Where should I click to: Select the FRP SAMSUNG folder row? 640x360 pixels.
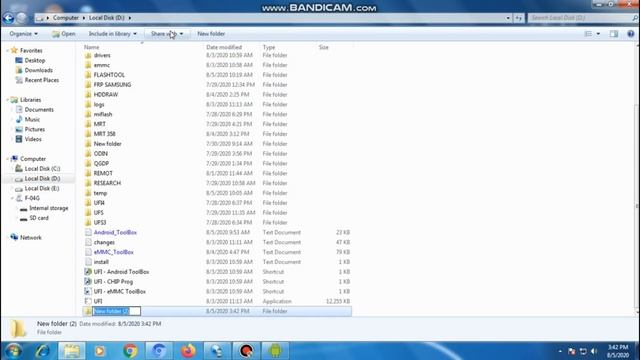tap(217, 85)
